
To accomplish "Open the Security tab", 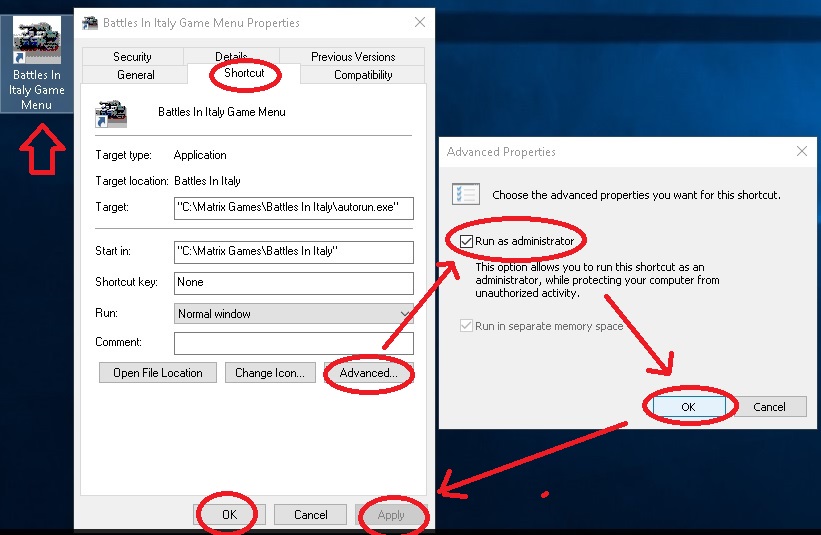I will click(132, 57).
